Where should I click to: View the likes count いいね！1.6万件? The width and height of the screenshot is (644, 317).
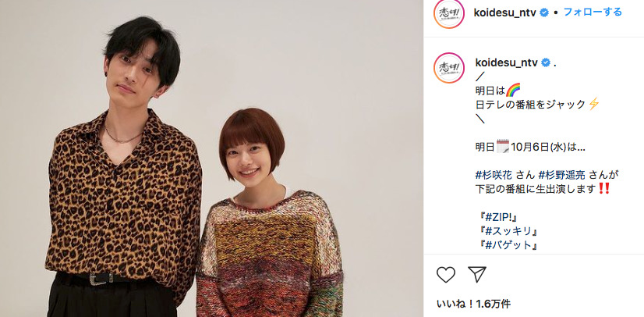click(x=473, y=305)
